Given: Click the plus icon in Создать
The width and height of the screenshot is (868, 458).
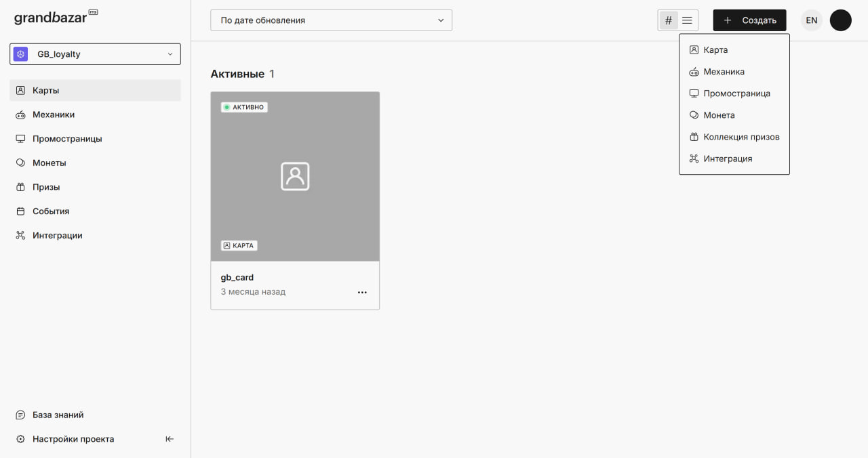Looking at the screenshot, I should click(728, 20).
